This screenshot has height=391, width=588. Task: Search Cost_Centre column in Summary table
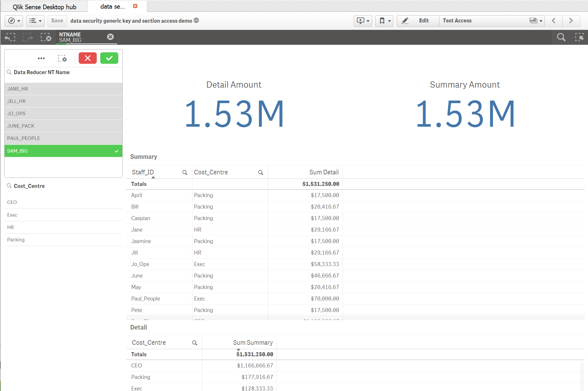[261, 172]
